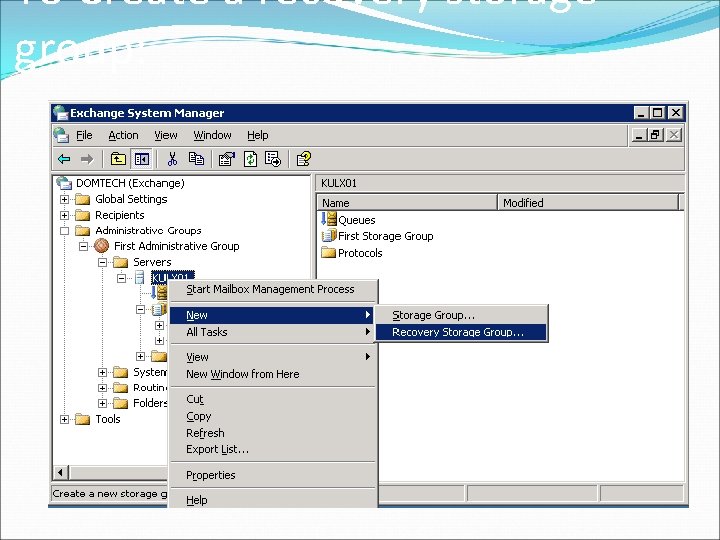Minimize the inner MMC child window
Image resolution: width=720 pixels, height=540 pixels.
tap(639, 135)
